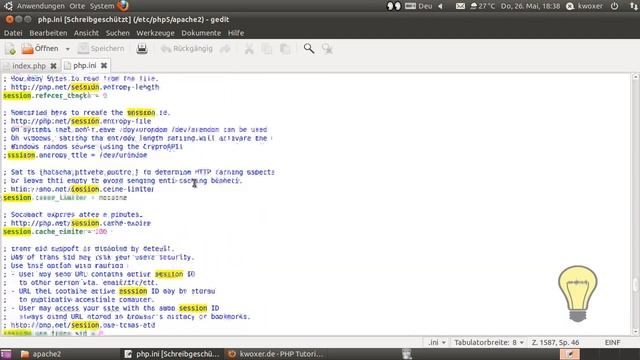Open the .ini syntax highlighting dropdown
This screenshot has height=360, width=640.
pos(437,342)
